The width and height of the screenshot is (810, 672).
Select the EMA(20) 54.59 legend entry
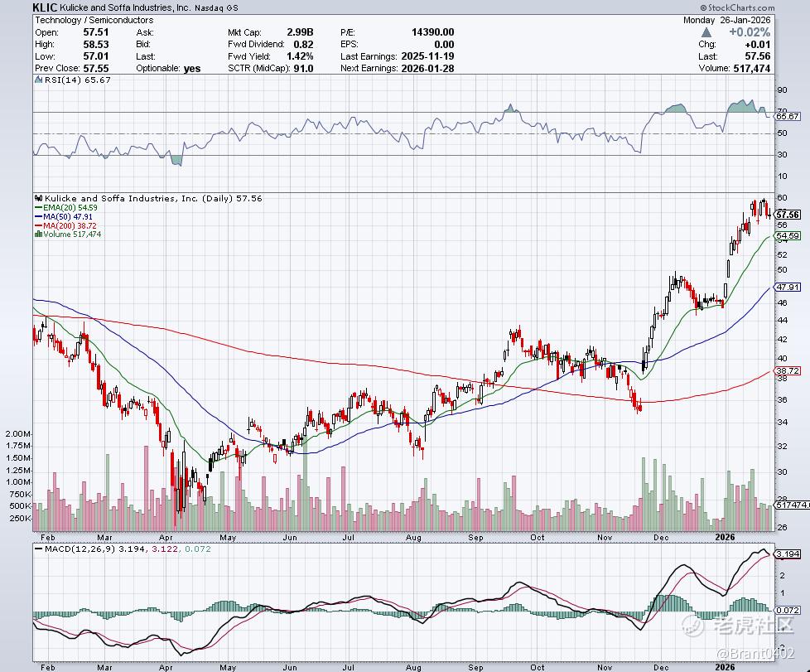(x=65, y=207)
